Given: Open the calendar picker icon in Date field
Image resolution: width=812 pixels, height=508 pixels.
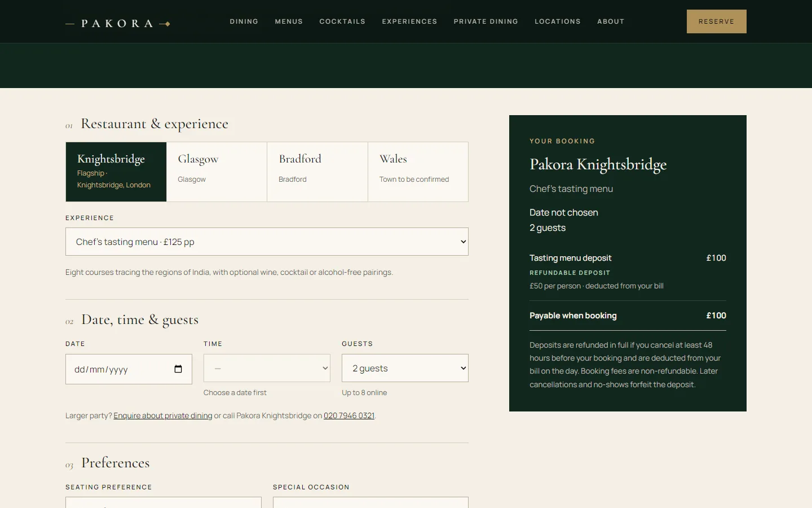Looking at the screenshot, I should (178, 369).
